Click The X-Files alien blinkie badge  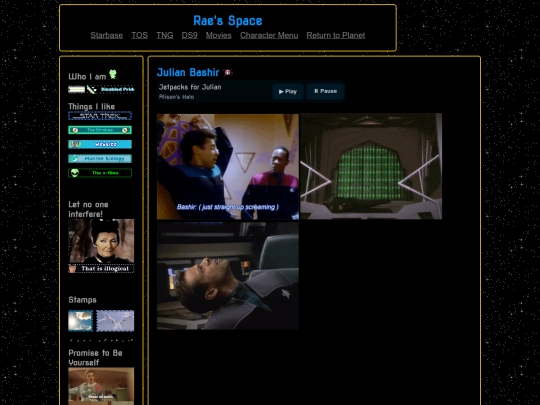pos(100,173)
